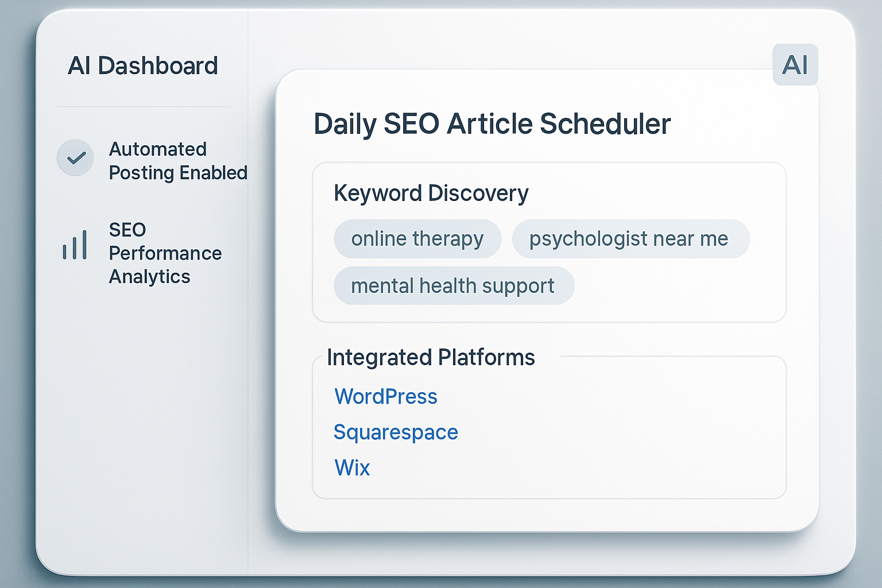Screen dimensions: 882x588
Task: Open the Squarespace link
Action: point(396,432)
